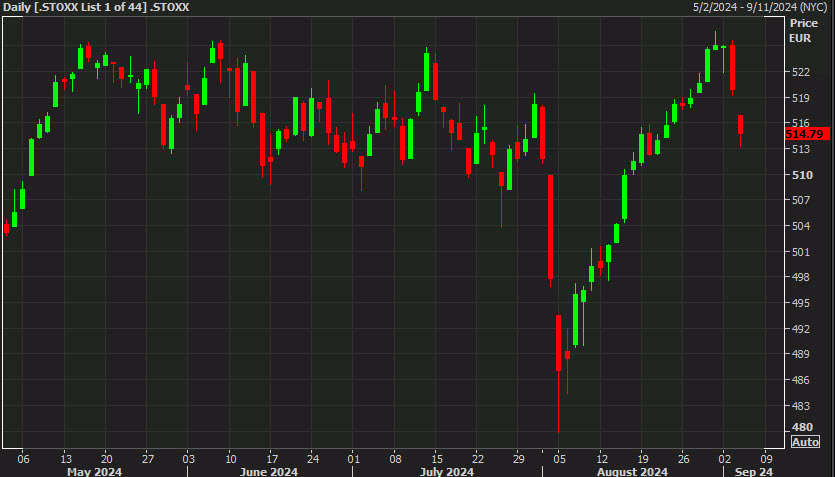Select the current price tag 514.79
The width and height of the screenshot is (835, 477).
tap(806, 134)
